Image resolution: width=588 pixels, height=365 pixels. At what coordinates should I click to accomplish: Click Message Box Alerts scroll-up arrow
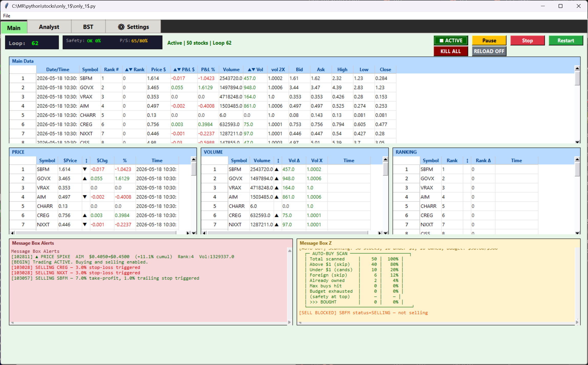(290, 251)
